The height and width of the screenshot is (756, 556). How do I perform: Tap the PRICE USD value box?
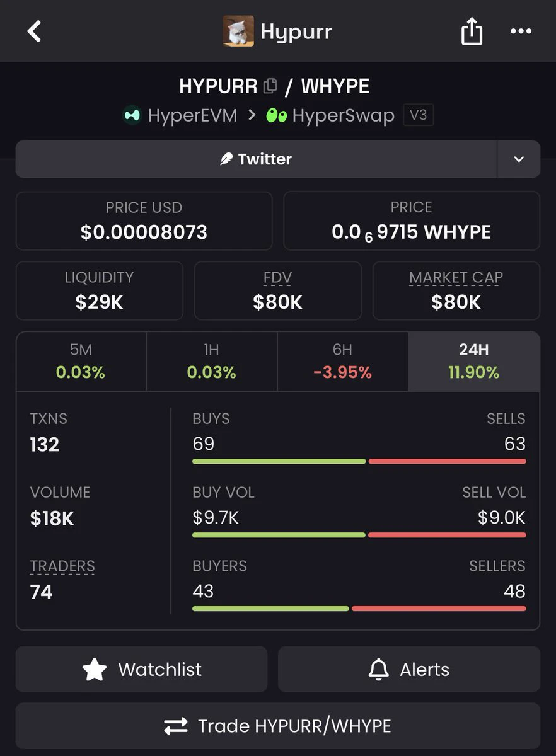144,220
